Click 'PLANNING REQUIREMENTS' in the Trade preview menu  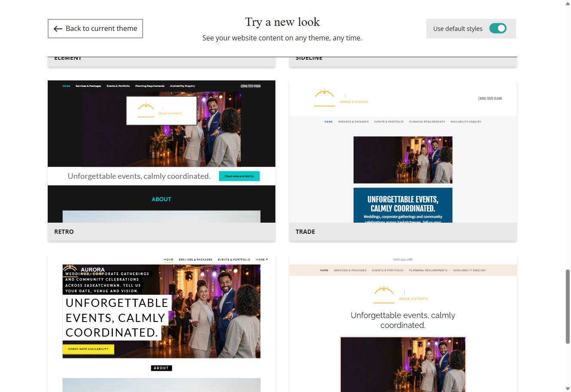427,122
